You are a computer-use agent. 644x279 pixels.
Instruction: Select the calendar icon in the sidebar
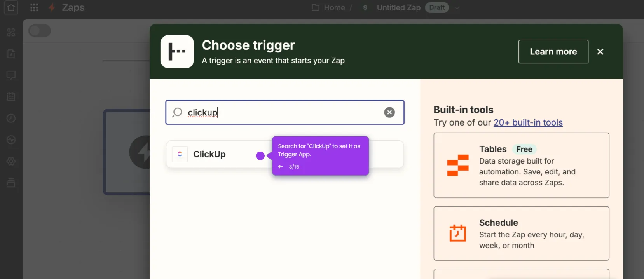coord(11,97)
